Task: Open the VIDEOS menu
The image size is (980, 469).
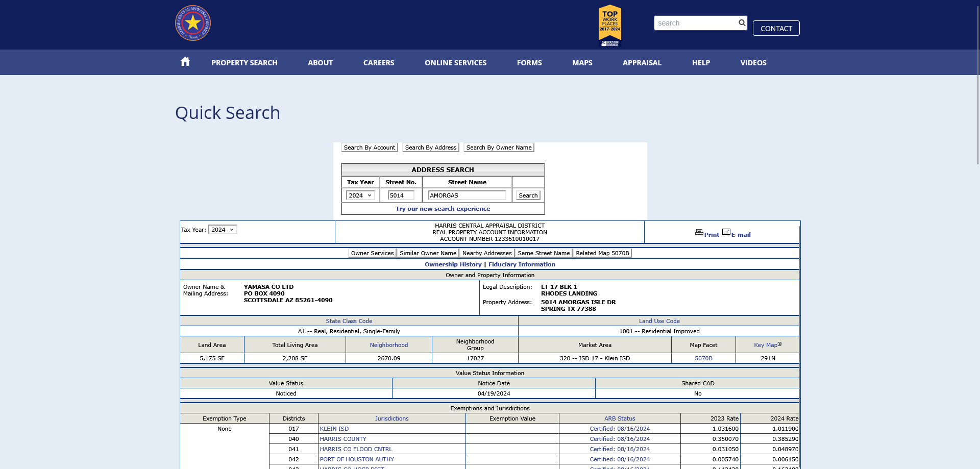Action: click(x=753, y=63)
